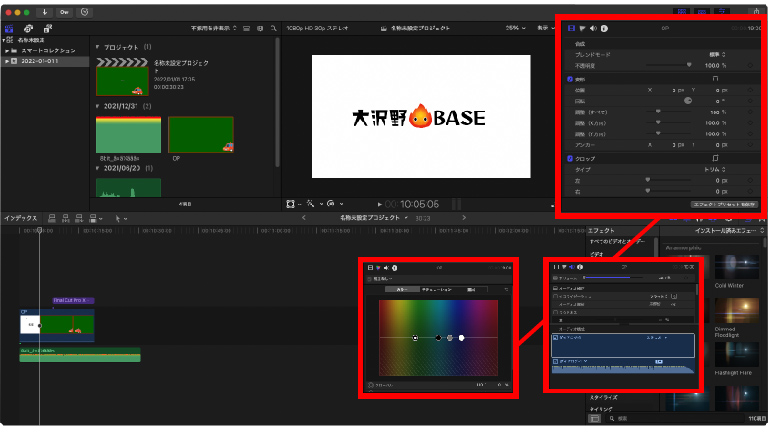The image size is (768, 432).
Task: Go forward in timeline history
Action: pyautogui.click(x=464, y=217)
